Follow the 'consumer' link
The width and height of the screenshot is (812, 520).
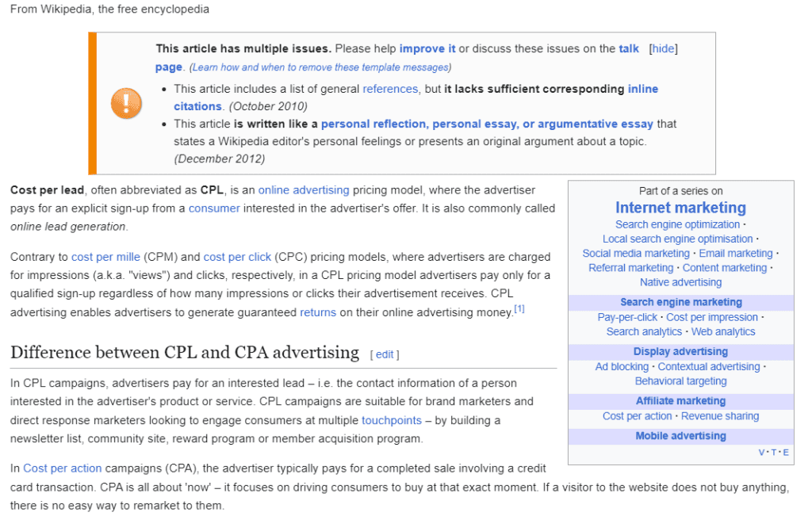[214, 208]
